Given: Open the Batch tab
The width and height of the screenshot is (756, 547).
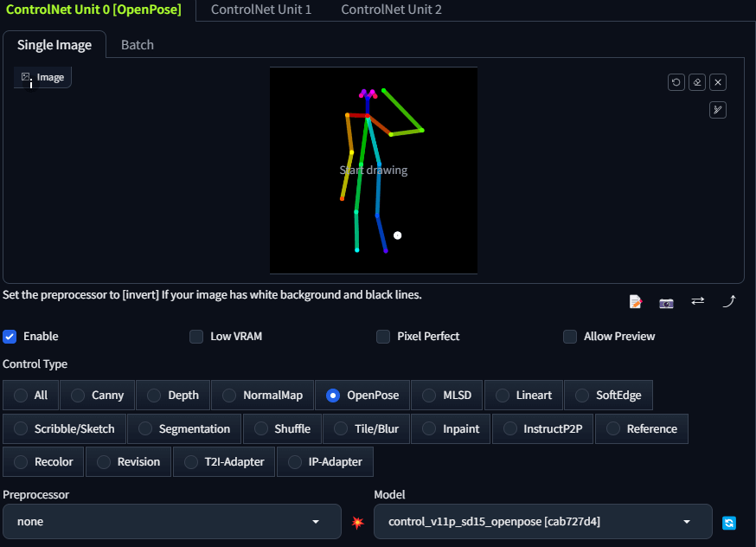Looking at the screenshot, I should click(x=137, y=44).
